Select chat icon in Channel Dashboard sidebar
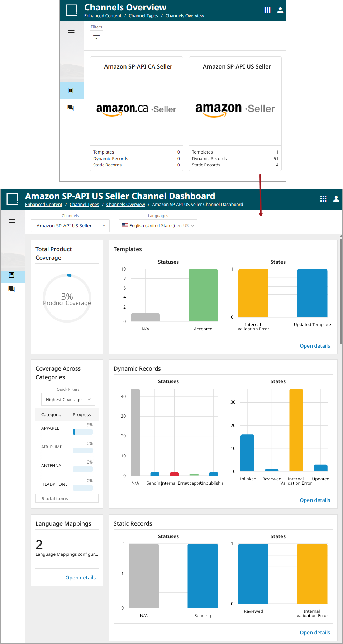343x644 pixels. (11, 289)
